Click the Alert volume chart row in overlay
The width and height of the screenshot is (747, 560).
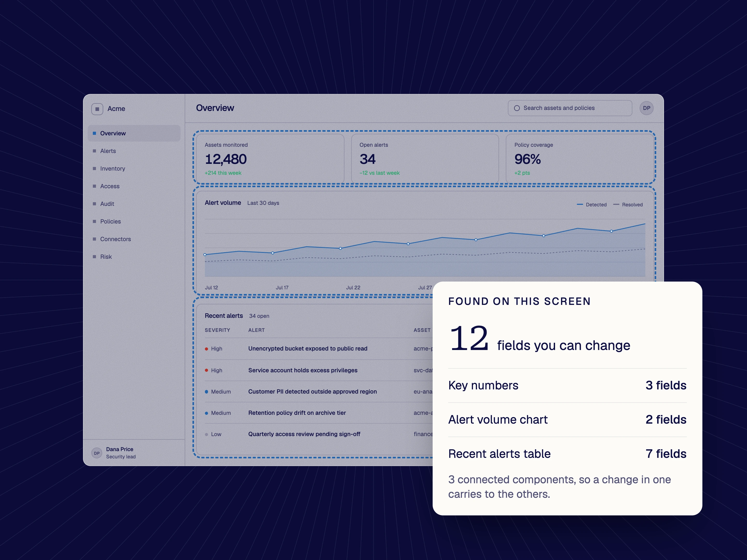coord(567,419)
